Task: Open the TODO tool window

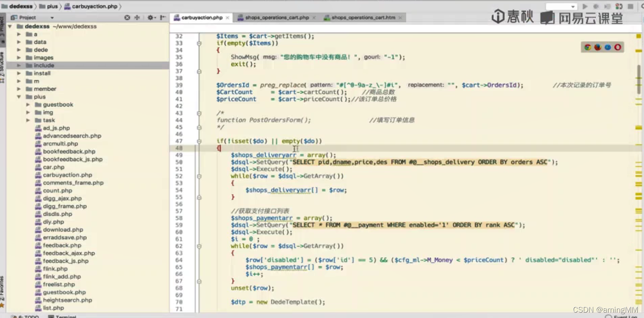Action: pos(25,316)
